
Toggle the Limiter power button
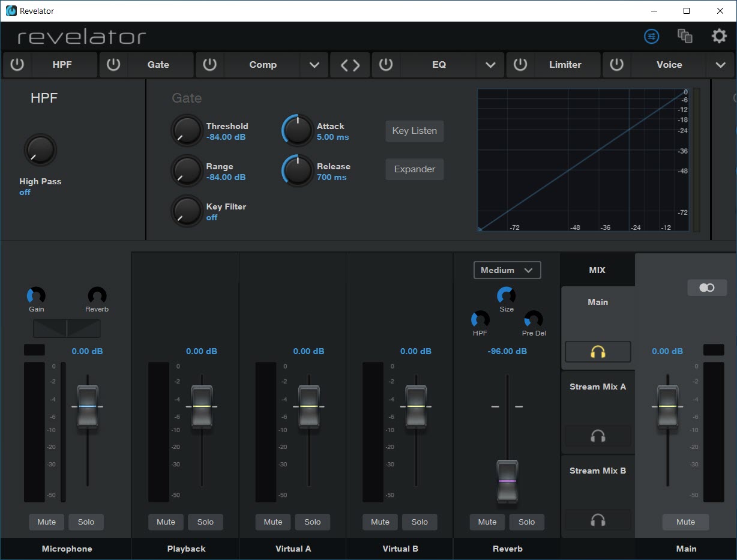[520, 65]
